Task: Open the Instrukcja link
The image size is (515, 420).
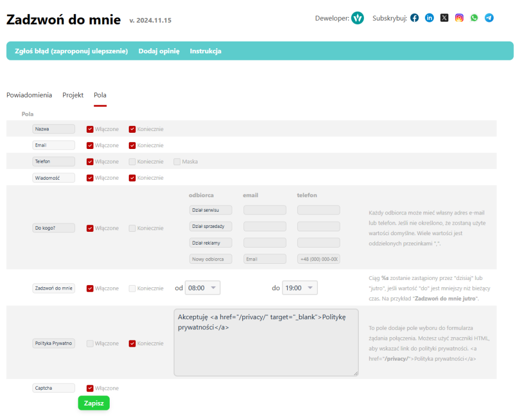Action: 205,51
